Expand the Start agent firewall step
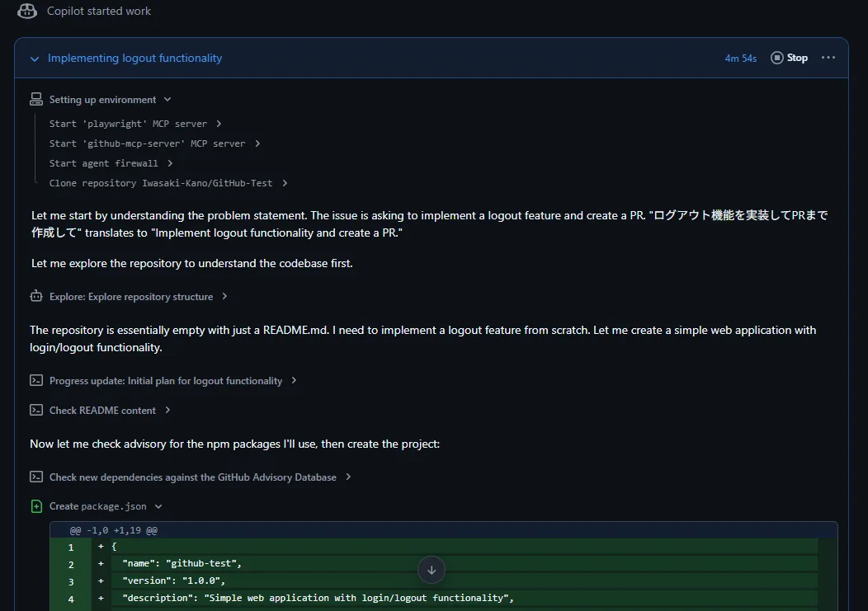 click(x=170, y=163)
